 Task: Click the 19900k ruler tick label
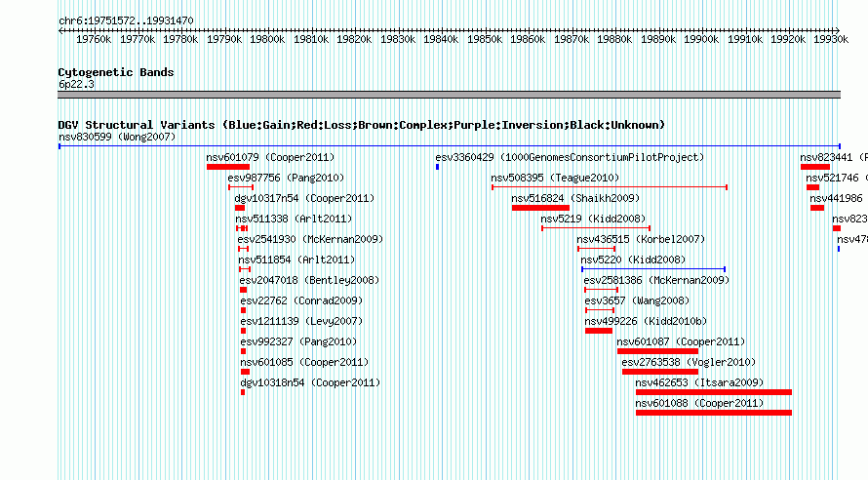[701, 40]
